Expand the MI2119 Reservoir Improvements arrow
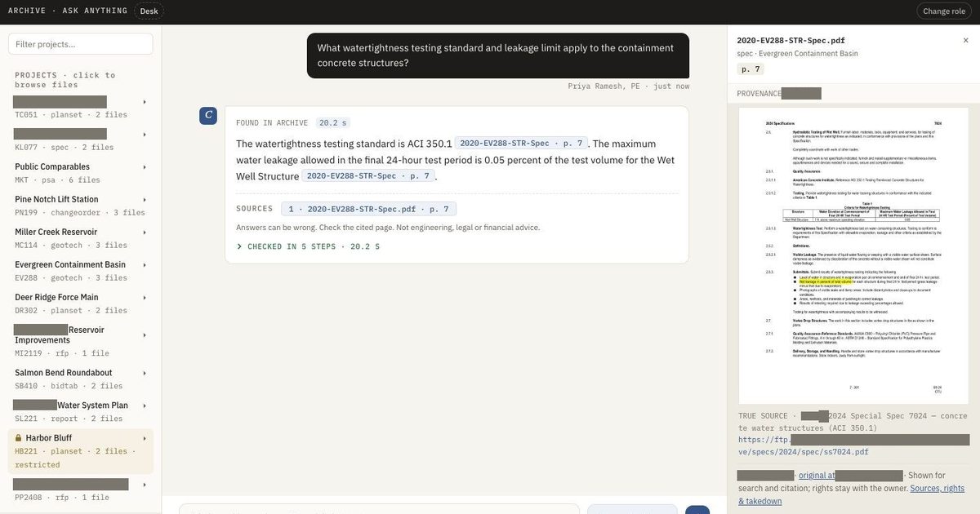 145,335
